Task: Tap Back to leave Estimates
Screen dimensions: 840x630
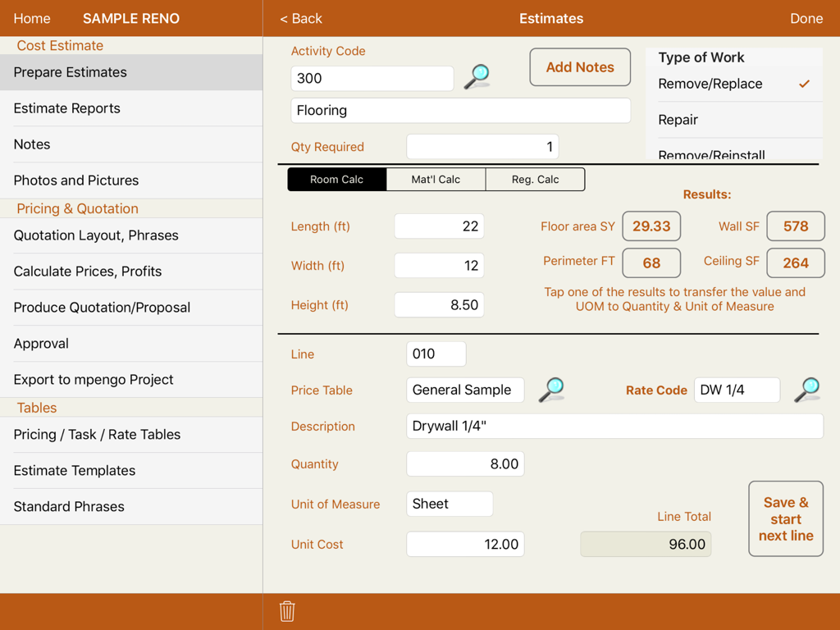Action: click(301, 18)
